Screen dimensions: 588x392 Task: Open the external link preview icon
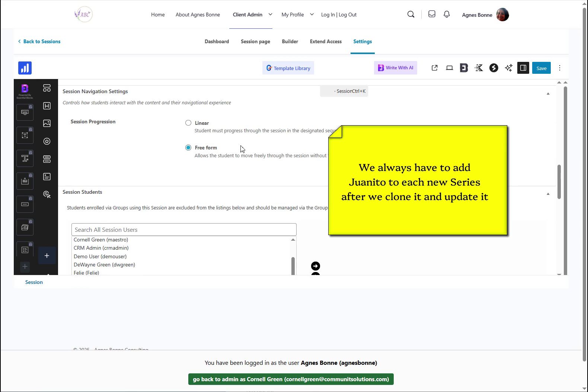pos(434,68)
